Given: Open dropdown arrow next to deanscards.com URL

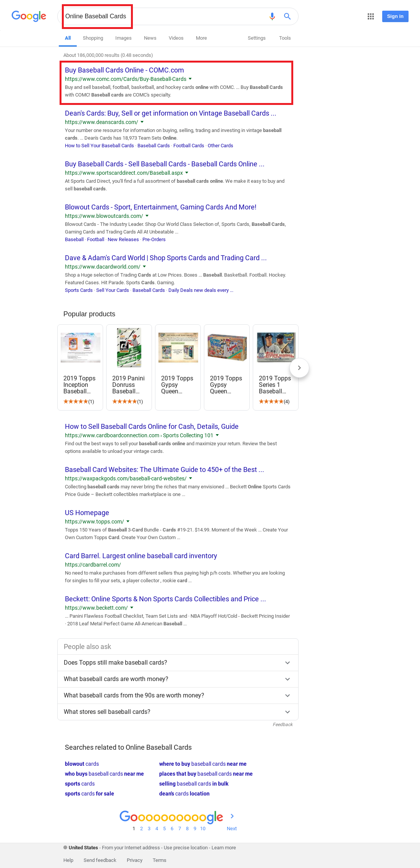Looking at the screenshot, I should click(x=142, y=122).
